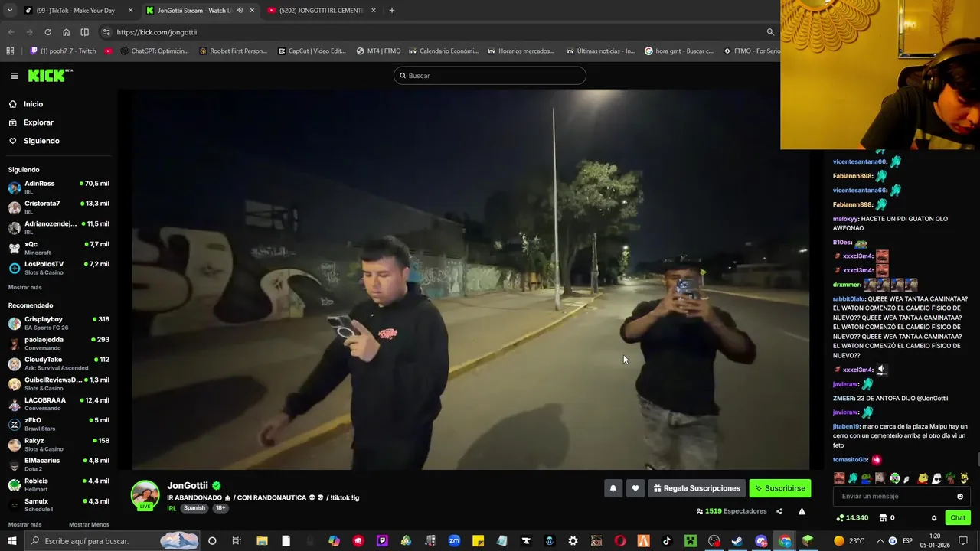Viewport: 980px width, 551px height.
Task: Click the browser back arrow
Action: (11, 32)
